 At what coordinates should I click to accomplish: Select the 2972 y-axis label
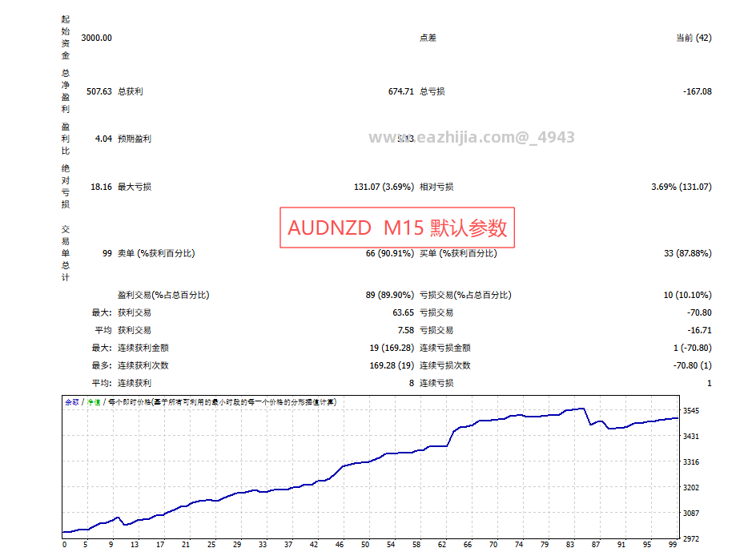point(691,538)
